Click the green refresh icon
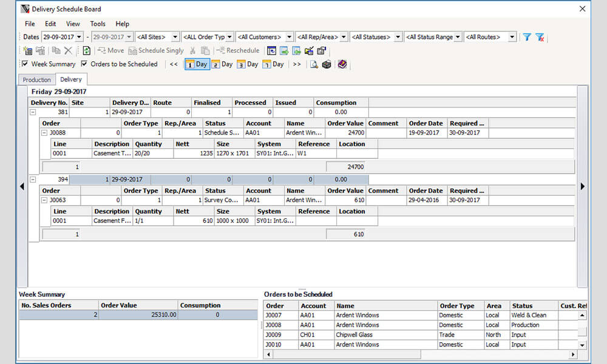This screenshot has height=364, width=607. click(87, 51)
